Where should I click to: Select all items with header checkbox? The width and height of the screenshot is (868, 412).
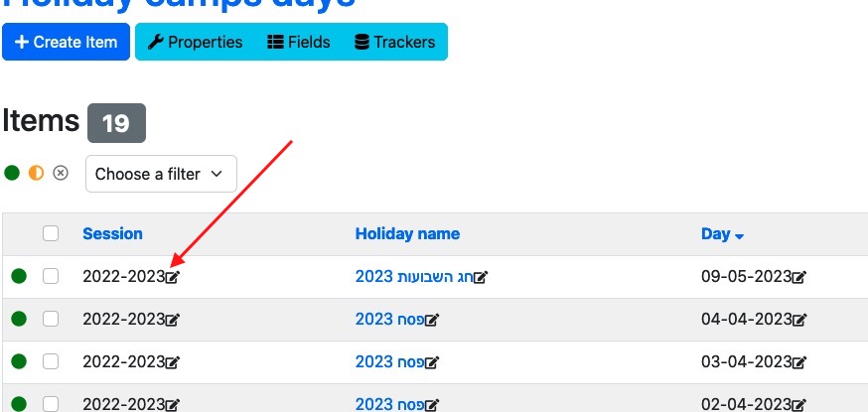click(x=51, y=233)
